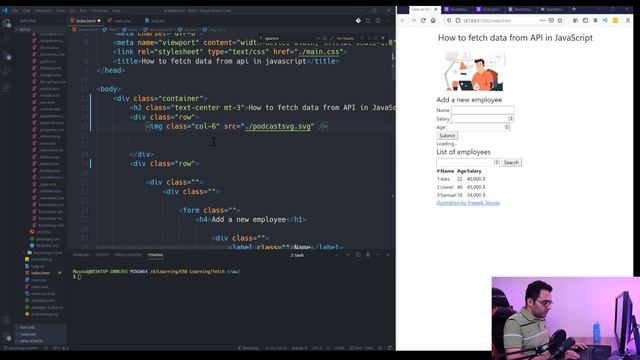Select index.html in the Explorer file list
The image size is (640, 360).
click(41, 273)
